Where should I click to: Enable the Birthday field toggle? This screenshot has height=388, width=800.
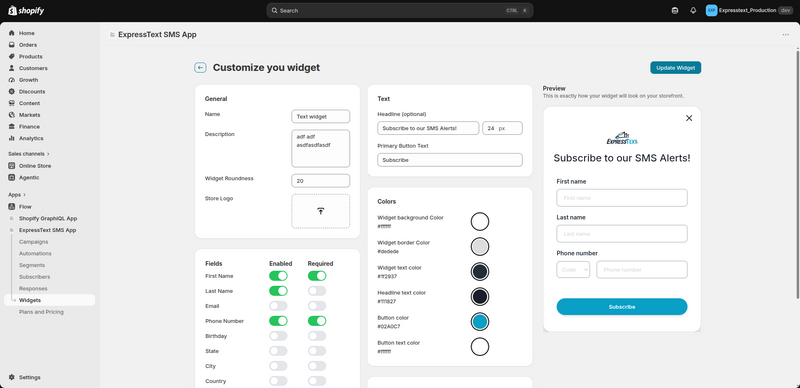point(278,336)
